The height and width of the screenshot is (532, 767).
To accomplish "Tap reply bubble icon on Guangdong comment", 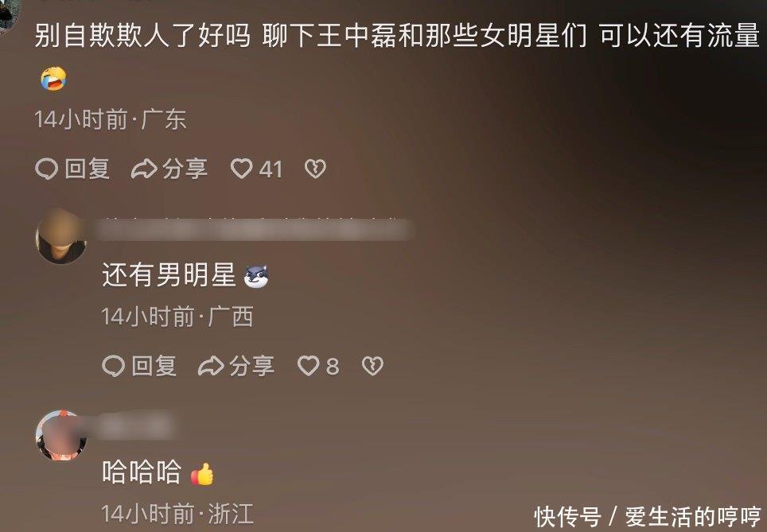I will click(47, 169).
